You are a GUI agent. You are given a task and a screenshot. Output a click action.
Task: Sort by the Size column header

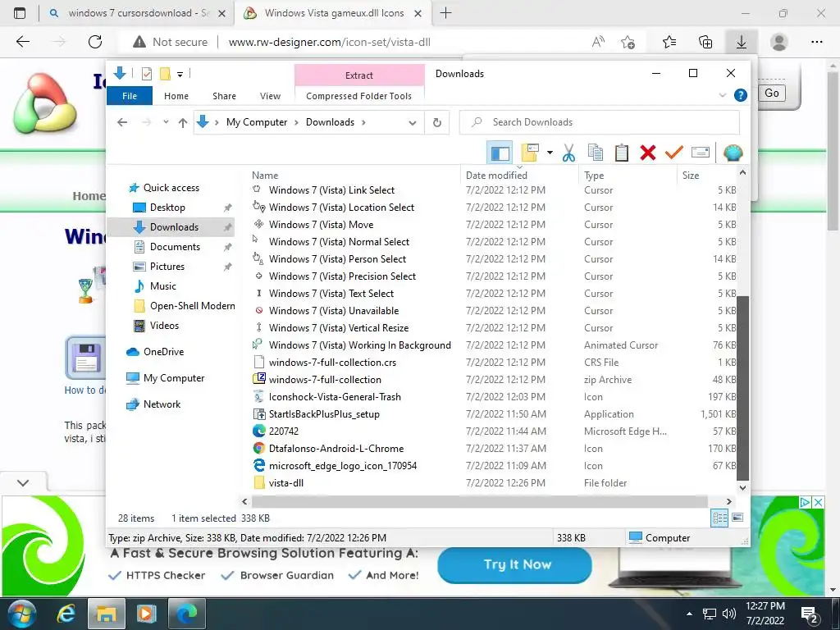click(x=691, y=176)
